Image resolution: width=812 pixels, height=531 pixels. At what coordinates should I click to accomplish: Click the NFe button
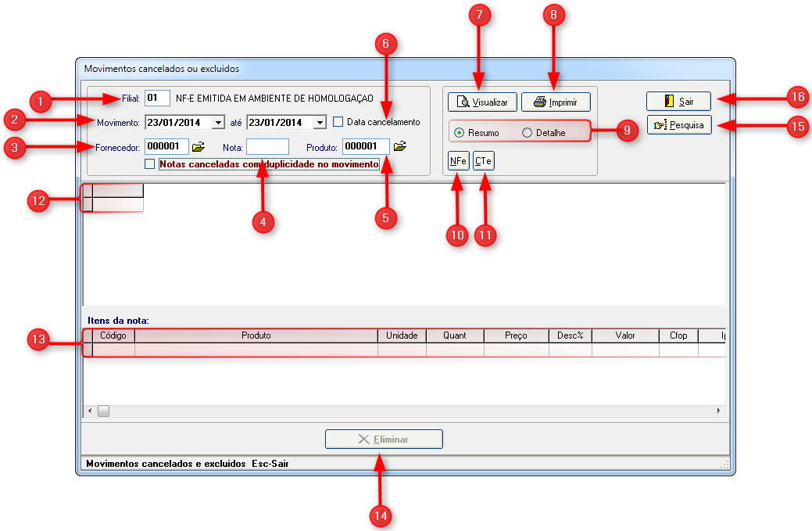(458, 160)
